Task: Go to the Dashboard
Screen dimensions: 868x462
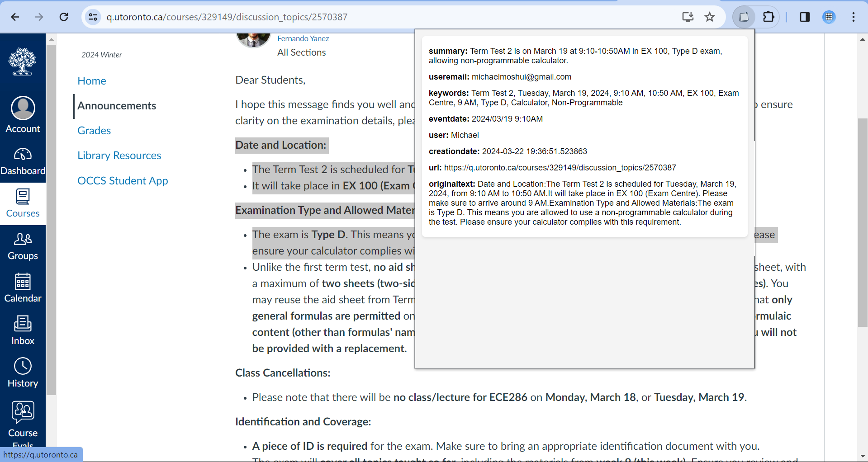Action: (x=23, y=161)
